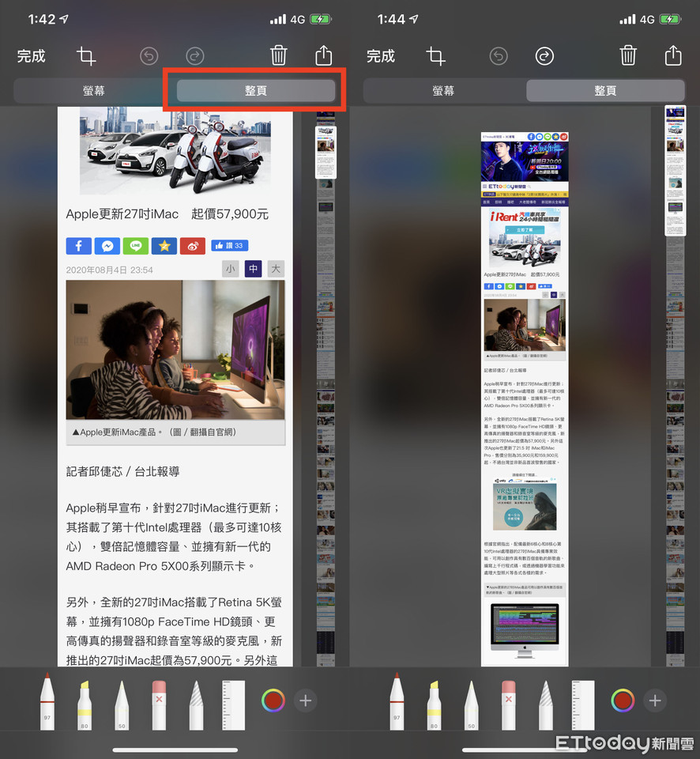Tap 完成 button in left screenshot

[32, 56]
